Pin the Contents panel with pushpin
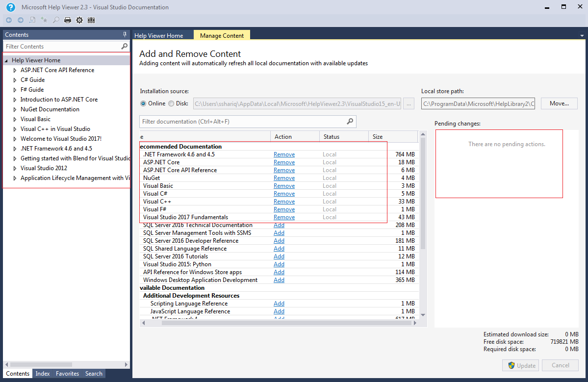 pos(125,34)
